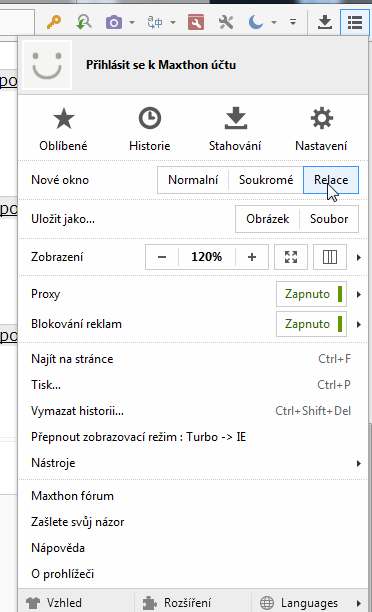Open a Soukromé private window
This screenshot has height=612, width=372.
pos(266,180)
